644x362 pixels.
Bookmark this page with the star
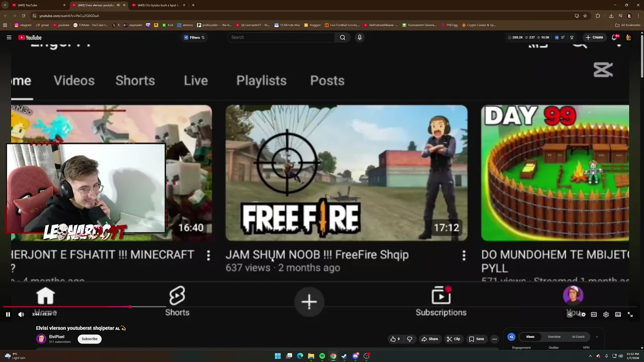tap(585, 16)
